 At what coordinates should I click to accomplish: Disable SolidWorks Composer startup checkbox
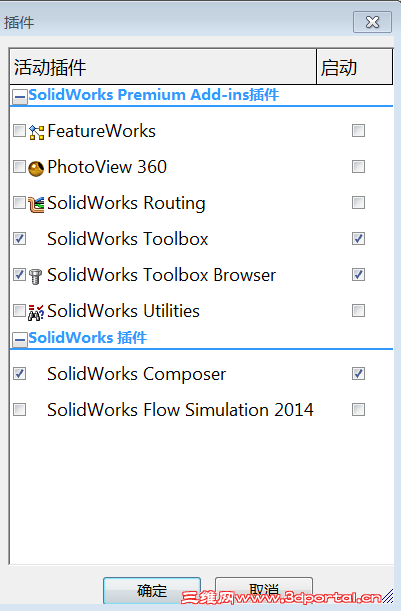point(358,374)
